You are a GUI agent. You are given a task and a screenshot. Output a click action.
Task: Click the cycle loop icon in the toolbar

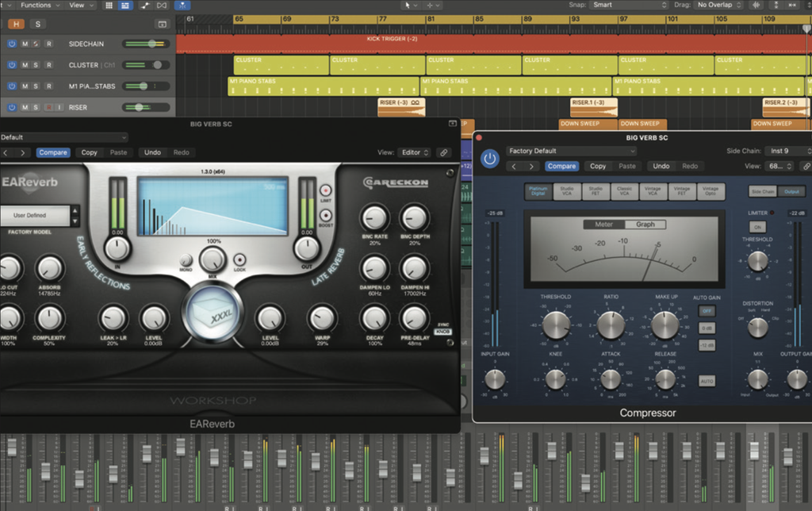coord(160,6)
